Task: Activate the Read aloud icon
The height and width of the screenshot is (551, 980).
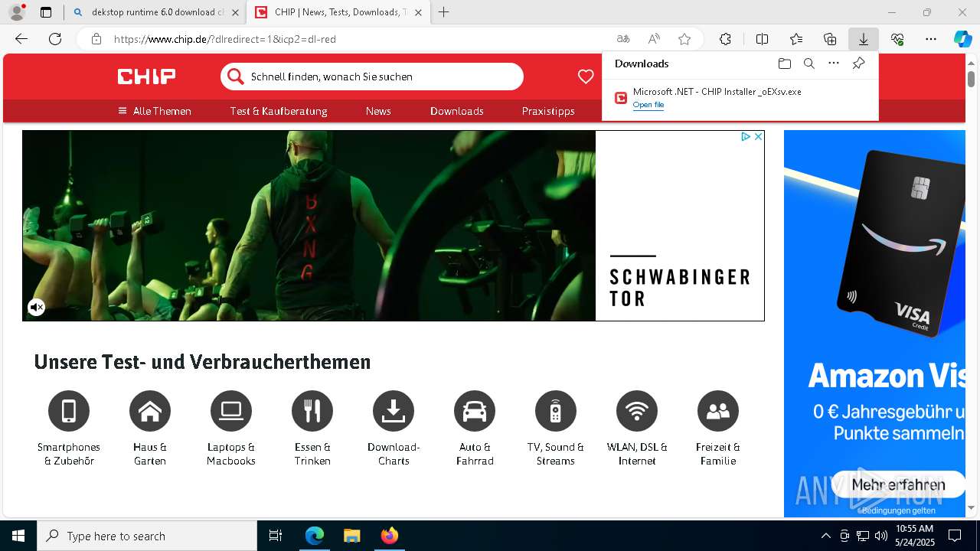Action: click(x=654, y=39)
